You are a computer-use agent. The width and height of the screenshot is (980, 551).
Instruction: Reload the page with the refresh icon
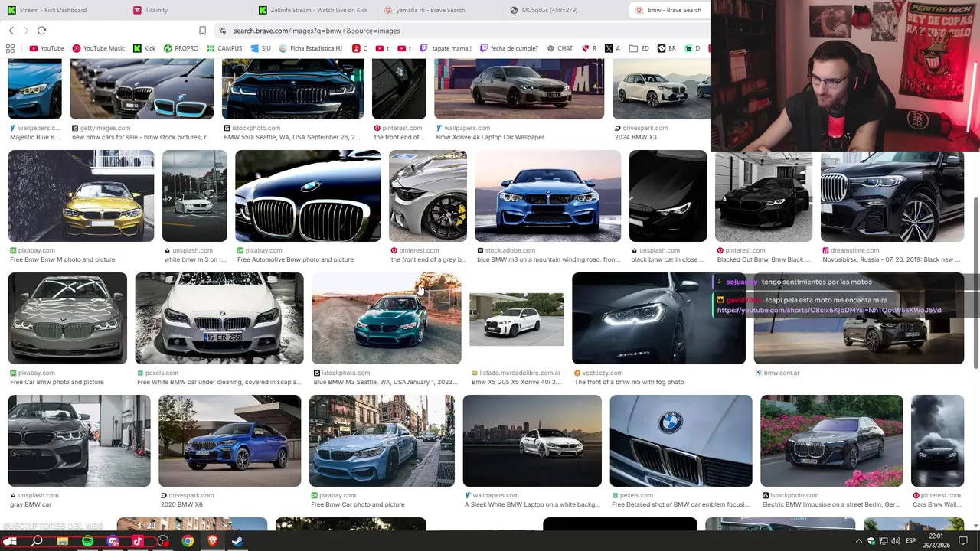tap(41, 31)
